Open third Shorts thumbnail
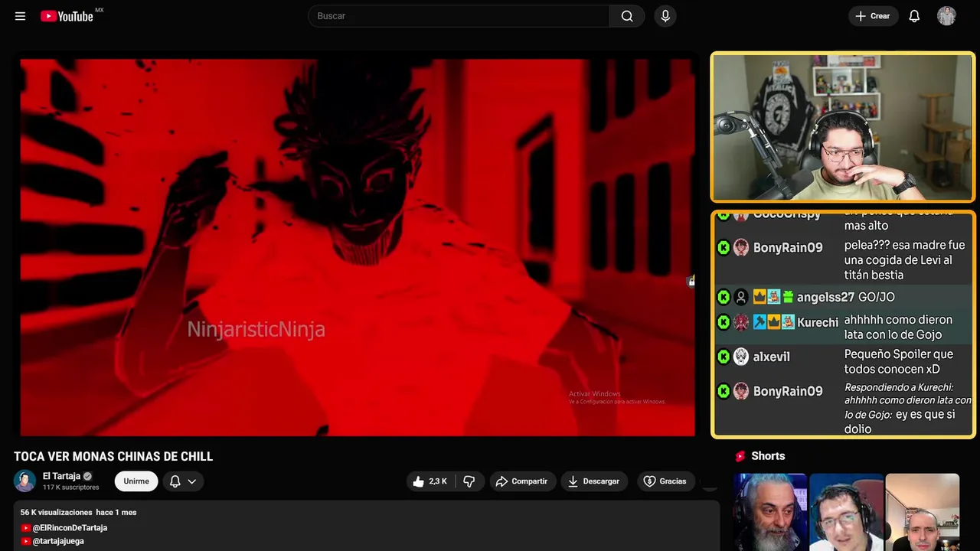This screenshot has width=980, height=551. (922, 512)
